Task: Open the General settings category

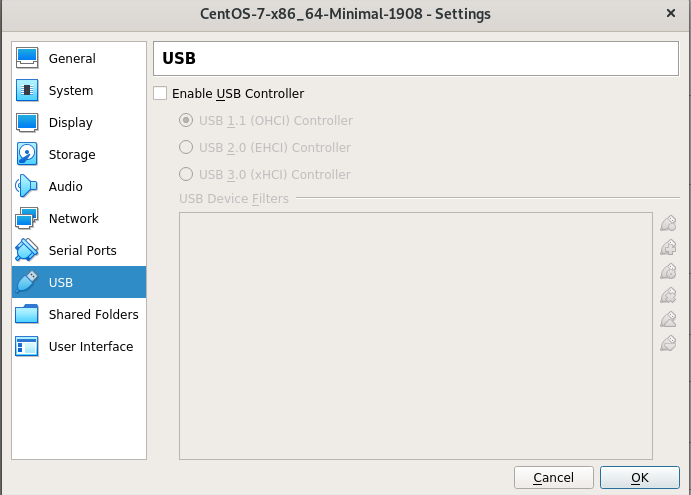Action: pos(79,58)
